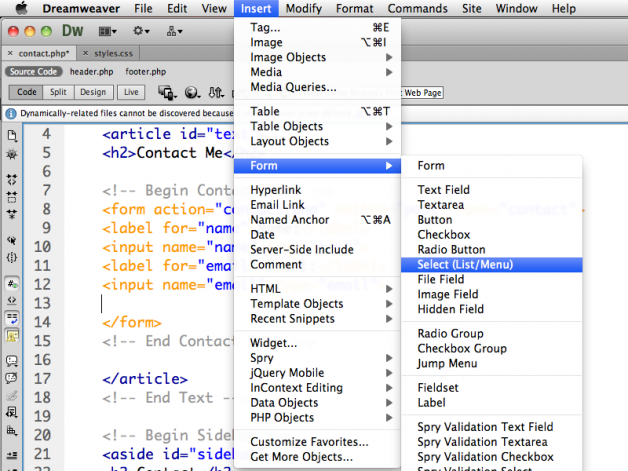Image resolution: width=628 pixels, height=471 pixels.
Task: Click the closing </form> tag on line 14
Action: [132, 322]
